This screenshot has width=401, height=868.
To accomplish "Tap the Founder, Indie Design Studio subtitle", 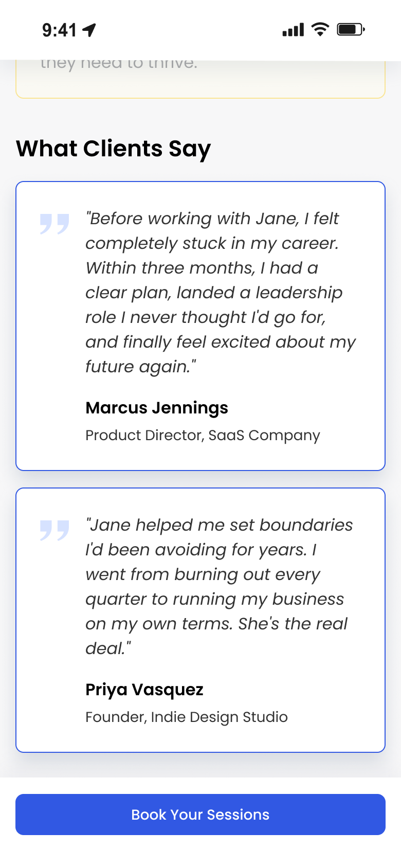I will (187, 717).
